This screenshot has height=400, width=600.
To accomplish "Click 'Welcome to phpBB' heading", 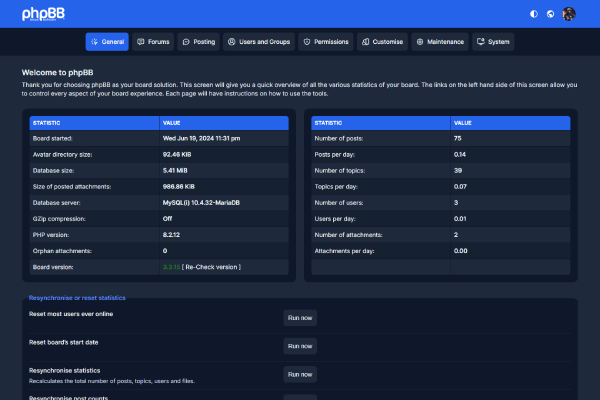I will click(x=57, y=73).
